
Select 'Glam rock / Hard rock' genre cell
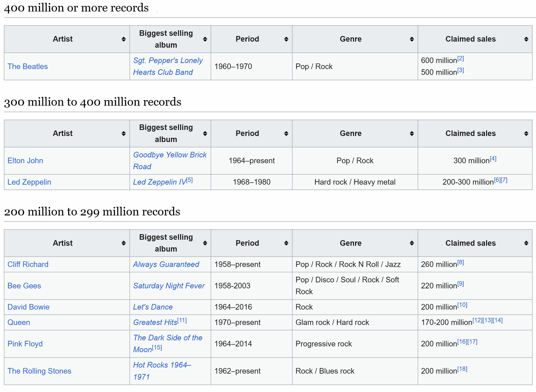pyautogui.click(x=355, y=322)
